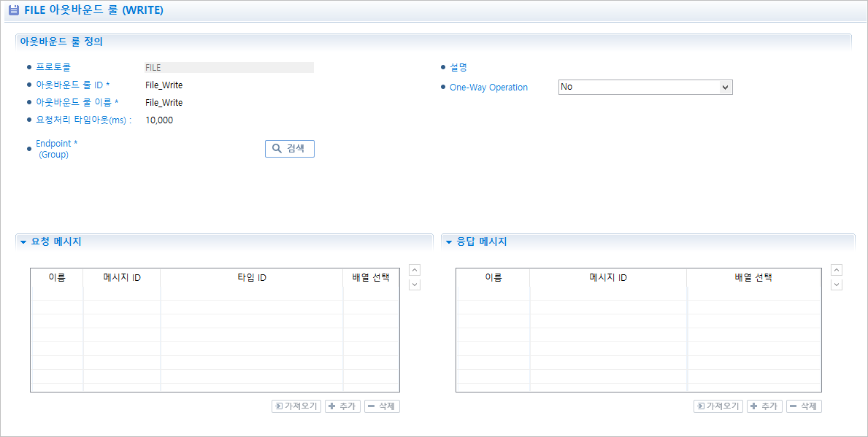Click the minus icon on request 삭제 button

point(371,406)
